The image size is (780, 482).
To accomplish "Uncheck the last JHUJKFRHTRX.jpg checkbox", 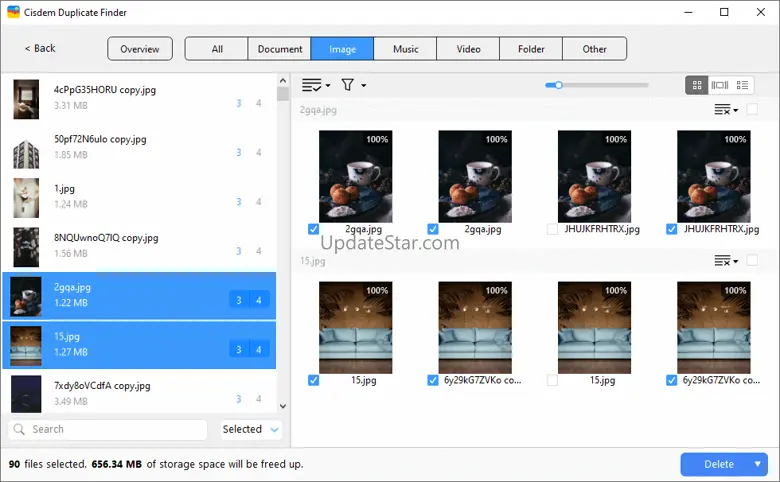I will point(672,229).
